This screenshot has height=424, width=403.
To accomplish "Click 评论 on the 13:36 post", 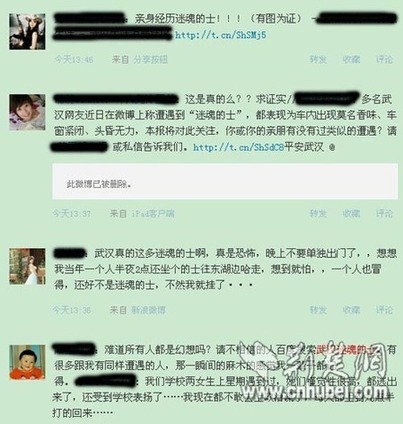I will [384, 310].
